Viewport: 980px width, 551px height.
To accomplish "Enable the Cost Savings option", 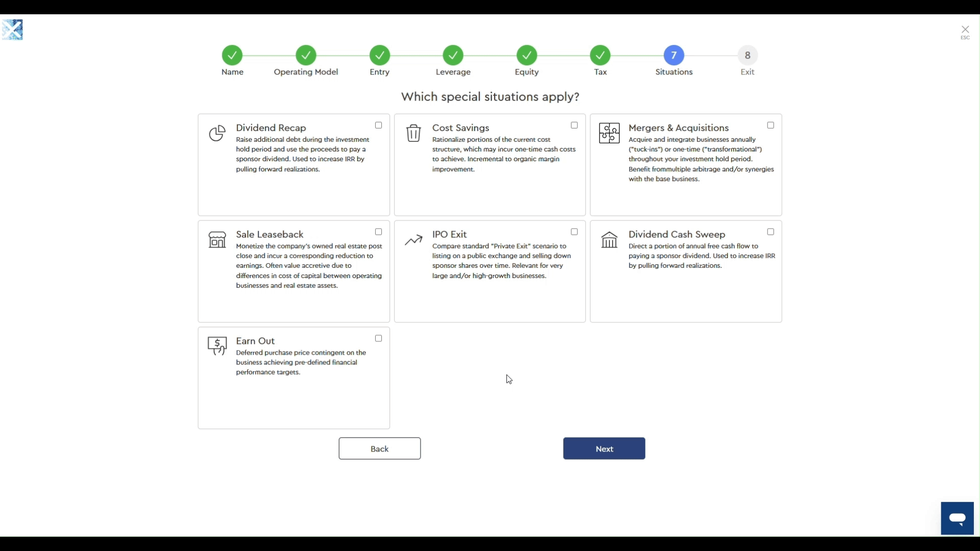I will point(574,125).
